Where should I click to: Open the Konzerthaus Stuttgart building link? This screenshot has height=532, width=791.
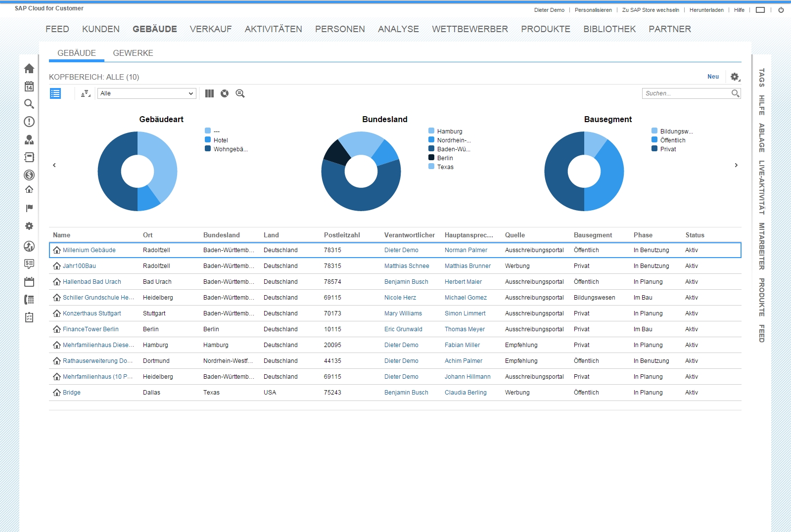coord(92,313)
